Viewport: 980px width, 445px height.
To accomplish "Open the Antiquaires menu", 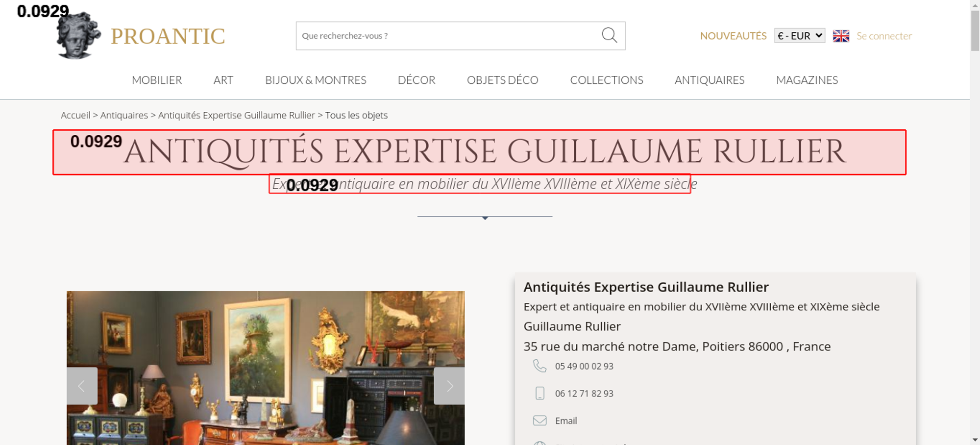I will point(709,80).
